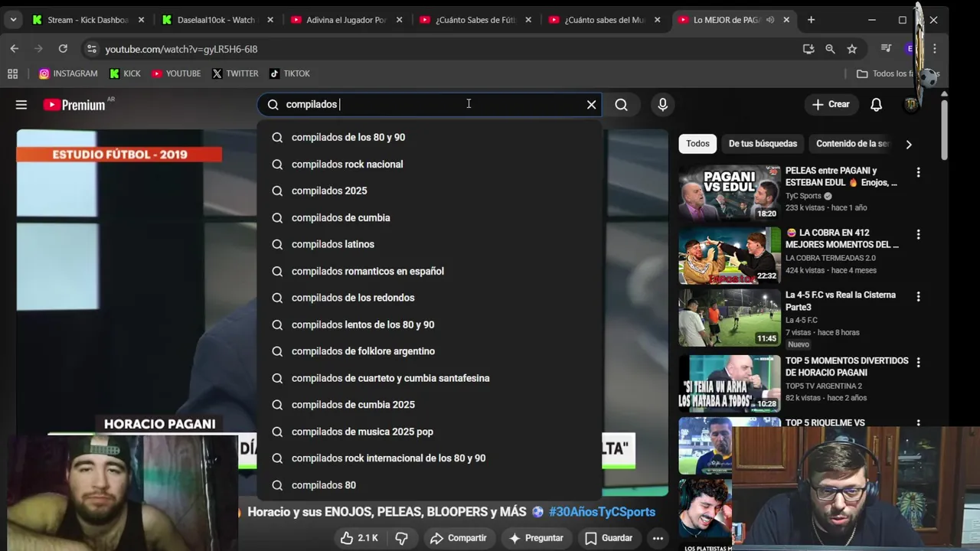
Task: Click the Preguntar button
Action: (x=536, y=538)
